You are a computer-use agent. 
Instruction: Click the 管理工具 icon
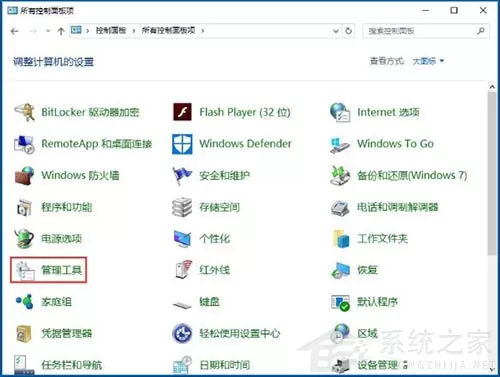(x=25, y=270)
